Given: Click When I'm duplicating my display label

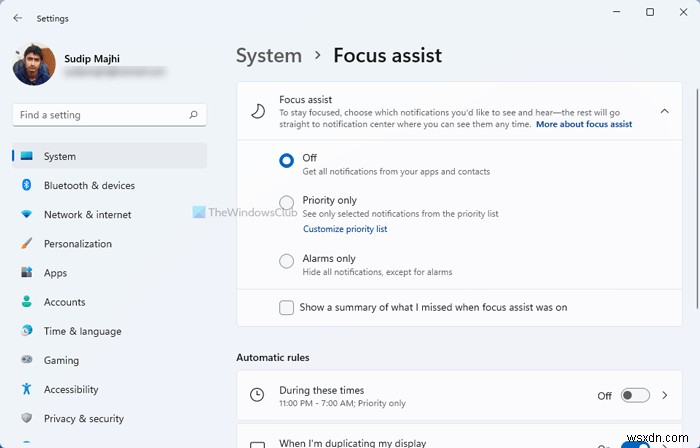Looking at the screenshot, I should [353, 443].
